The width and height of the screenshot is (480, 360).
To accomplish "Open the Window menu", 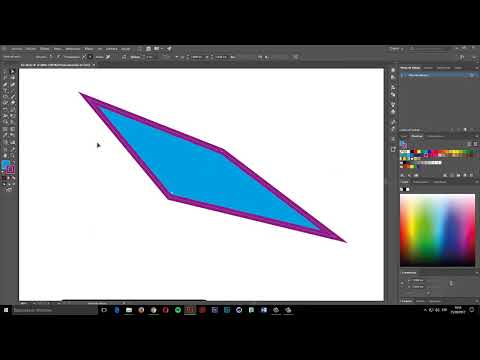I will click(112, 49).
